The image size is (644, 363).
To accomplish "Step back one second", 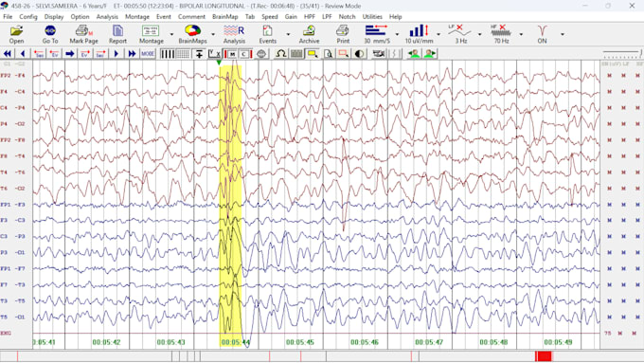I will [39, 54].
